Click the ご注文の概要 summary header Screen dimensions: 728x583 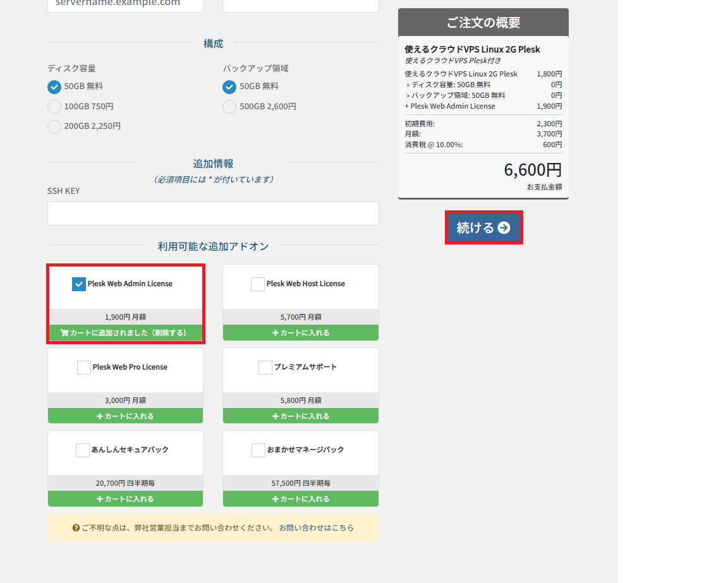click(483, 22)
